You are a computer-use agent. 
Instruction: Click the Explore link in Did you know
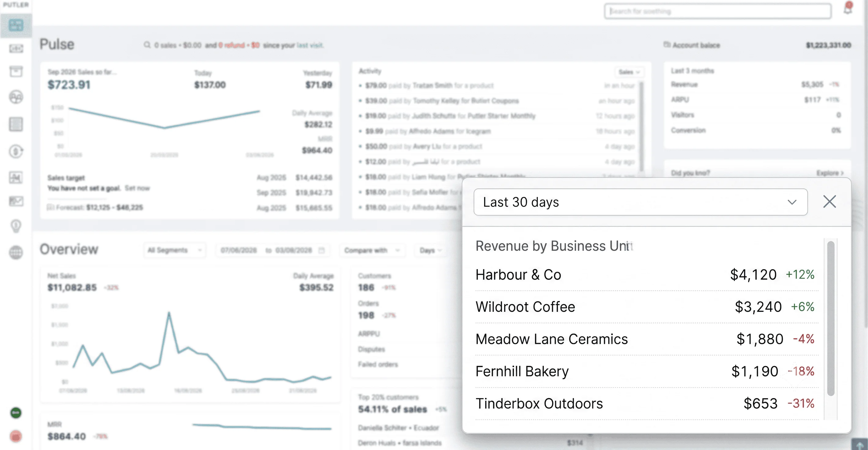(829, 173)
